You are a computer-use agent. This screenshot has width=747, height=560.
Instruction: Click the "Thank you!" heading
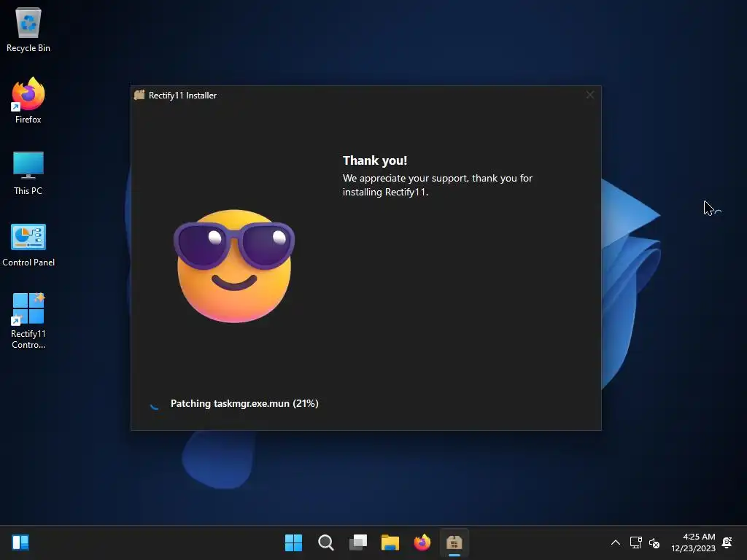click(375, 160)
